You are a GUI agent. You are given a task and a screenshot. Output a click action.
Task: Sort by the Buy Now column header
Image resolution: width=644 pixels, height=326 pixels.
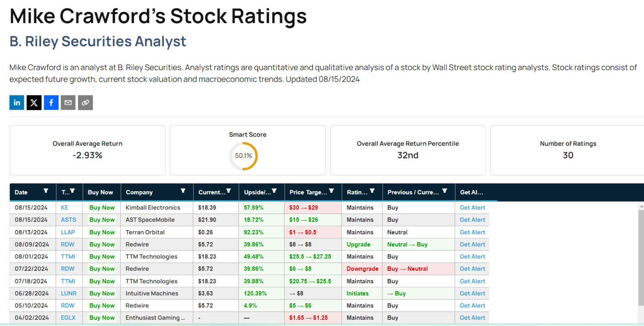101,192
